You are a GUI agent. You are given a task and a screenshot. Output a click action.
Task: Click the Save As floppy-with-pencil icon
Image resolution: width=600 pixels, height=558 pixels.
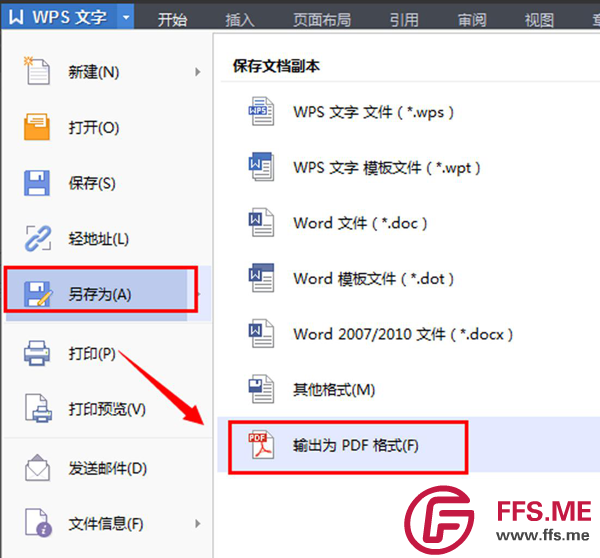(x=38, y=294)
